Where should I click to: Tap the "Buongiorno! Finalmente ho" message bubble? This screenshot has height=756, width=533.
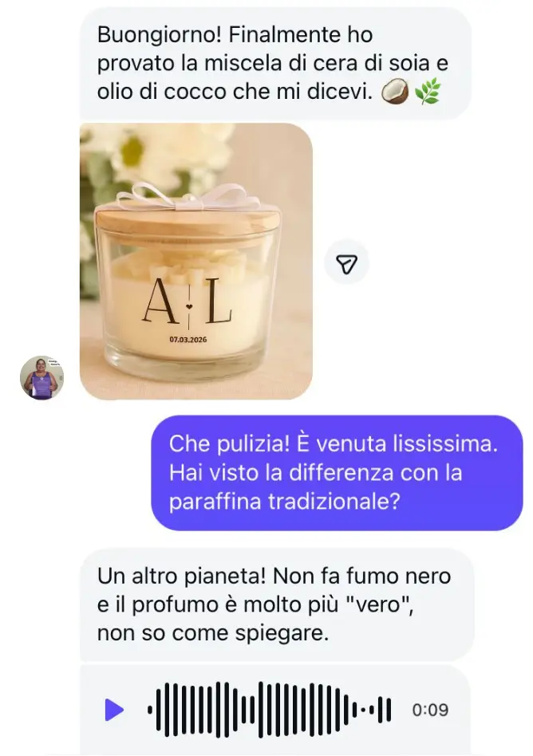275,63
